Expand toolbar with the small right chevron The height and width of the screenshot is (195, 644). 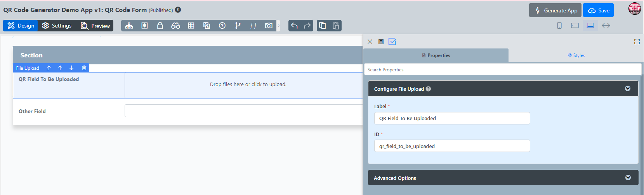coord(278,26)
